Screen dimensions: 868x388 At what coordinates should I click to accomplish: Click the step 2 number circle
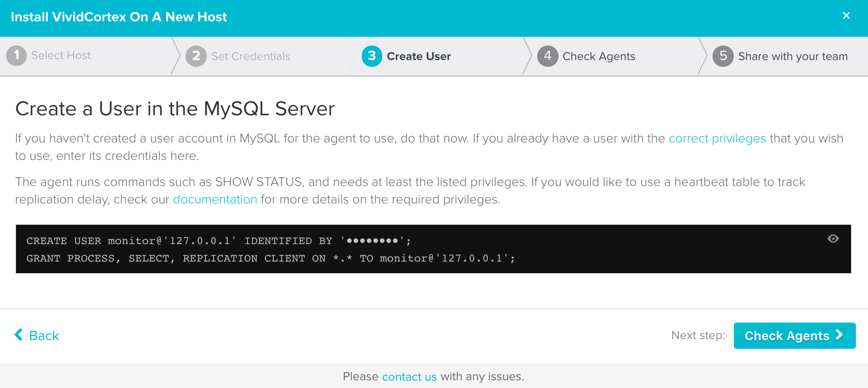point(196,56)
